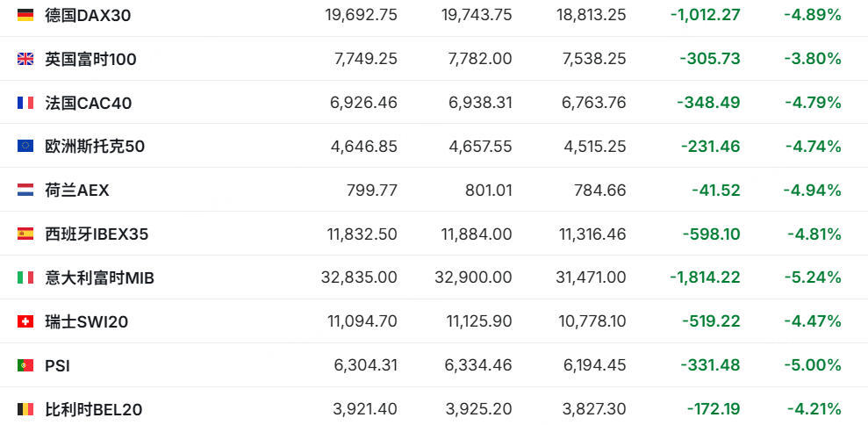Click the Swiss flag icon
The width and height of the screenshot is (868, 425).
point(25,321)
